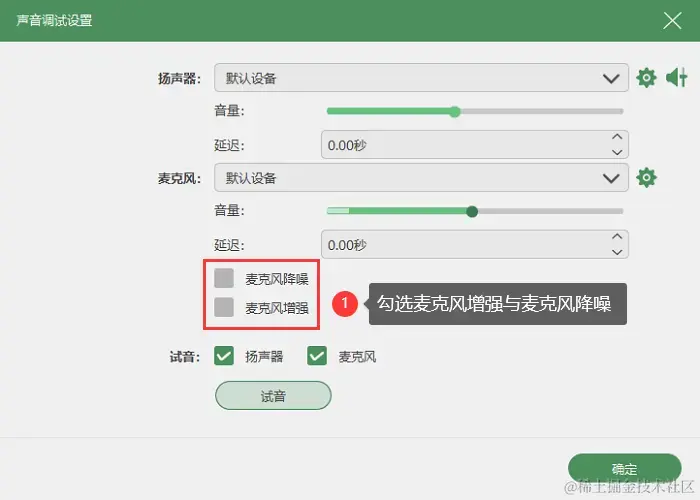The height and width of the screenshot is (500, 700).
Task: Increase speaker 延迟 with up arrow
Action: pyautogui.click(x=617, y=137)
